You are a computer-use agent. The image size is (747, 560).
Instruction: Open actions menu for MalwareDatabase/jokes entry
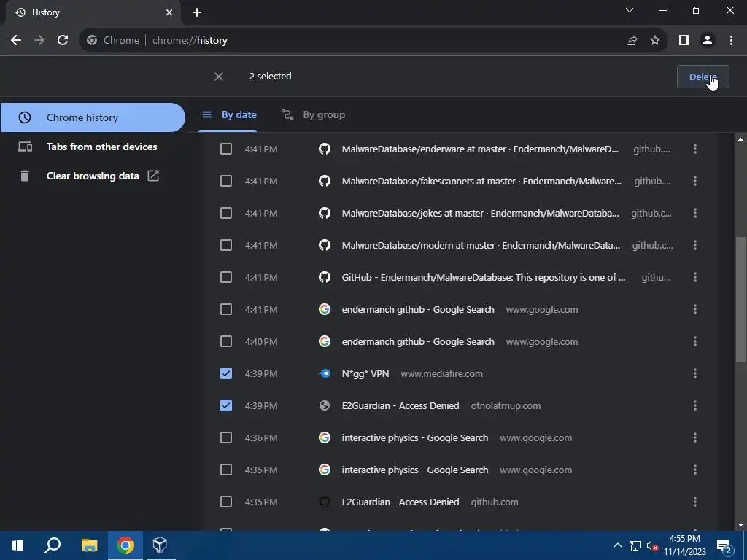coord(695,213)
